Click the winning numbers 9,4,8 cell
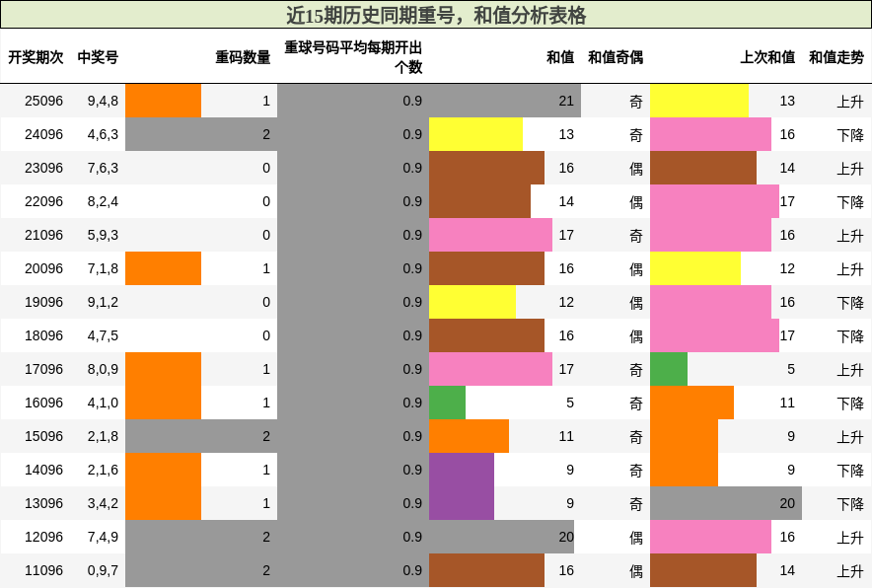 pyautogui.click(x=102, y=102)
